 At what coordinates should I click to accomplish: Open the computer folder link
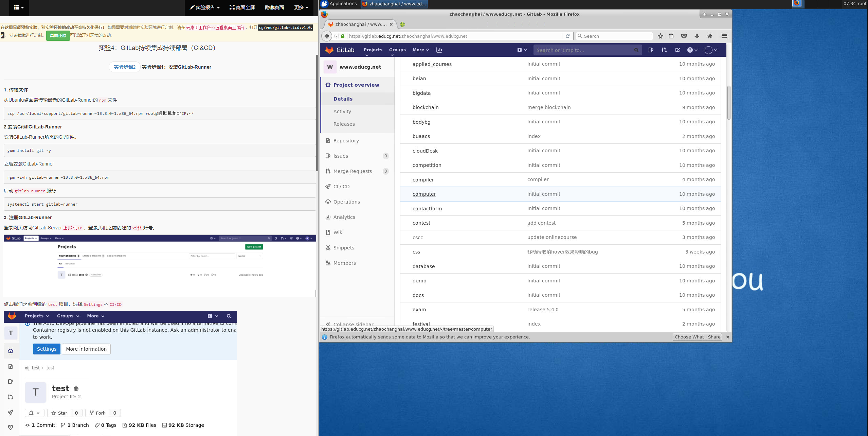pos(424,194)
